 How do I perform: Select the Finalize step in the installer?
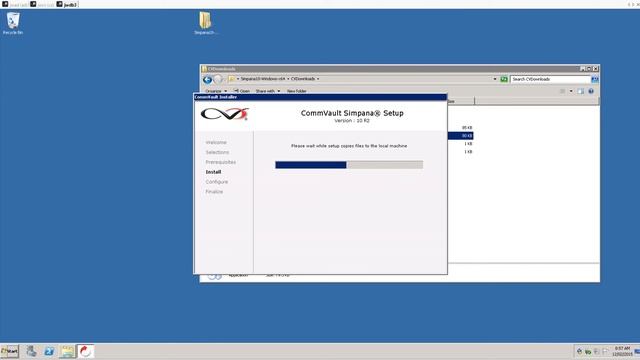[x=214, y=191]
